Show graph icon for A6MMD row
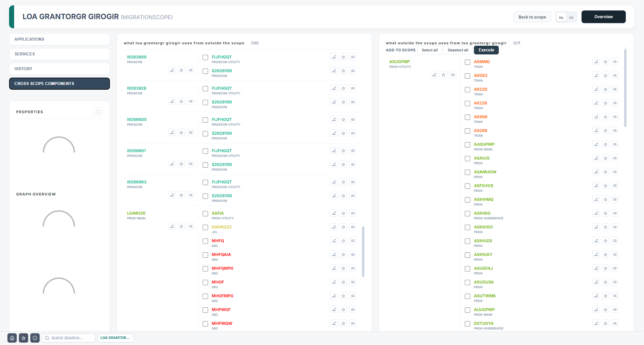 [x=596, y=62]
